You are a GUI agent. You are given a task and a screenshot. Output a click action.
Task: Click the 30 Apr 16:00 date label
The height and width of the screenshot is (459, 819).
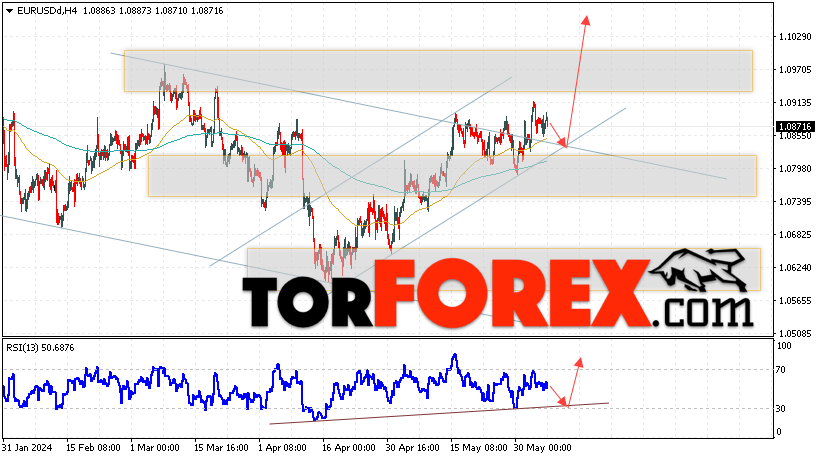click(x=412, y=448)
